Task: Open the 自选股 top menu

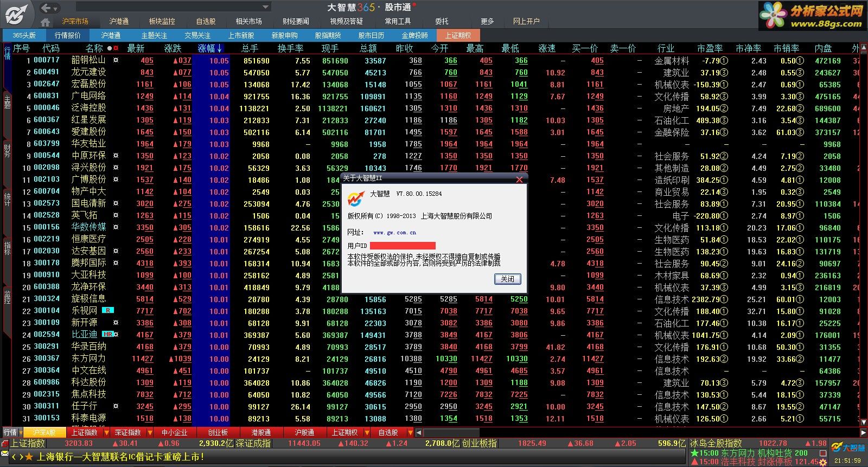Action: pos(206,21)
